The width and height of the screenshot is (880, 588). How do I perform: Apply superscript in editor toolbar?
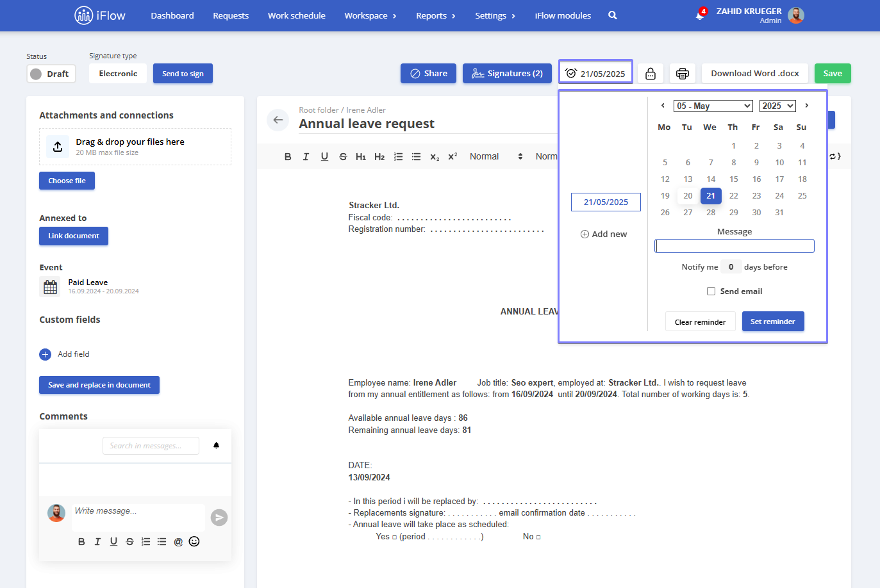(x=452, y=156)
